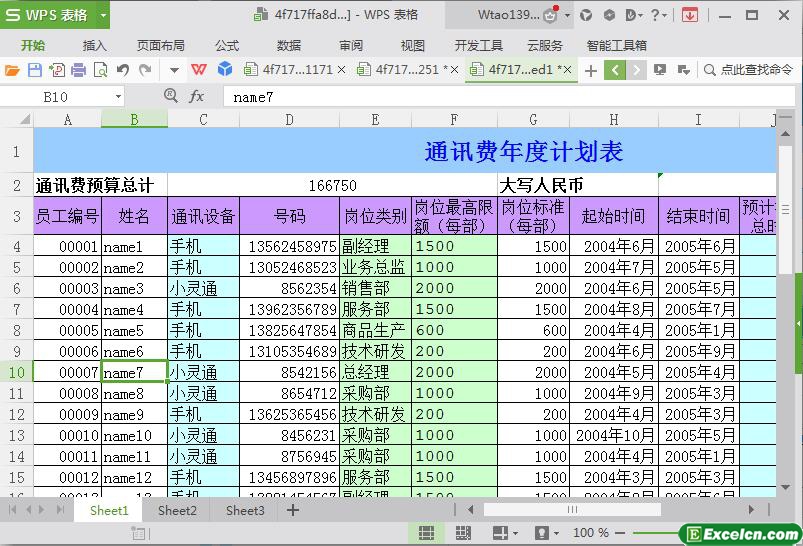Screen dimensions: 803x546
Task: Click the 点此查找命令 search box
Action: 748,70
